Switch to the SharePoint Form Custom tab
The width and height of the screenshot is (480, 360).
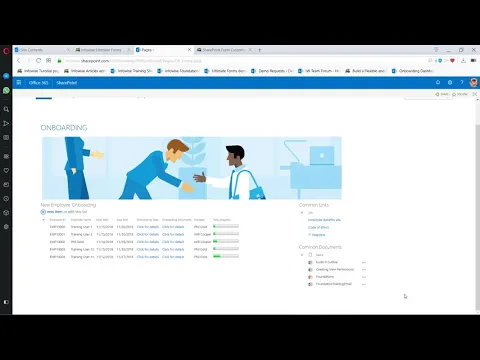tap(224, 50)
